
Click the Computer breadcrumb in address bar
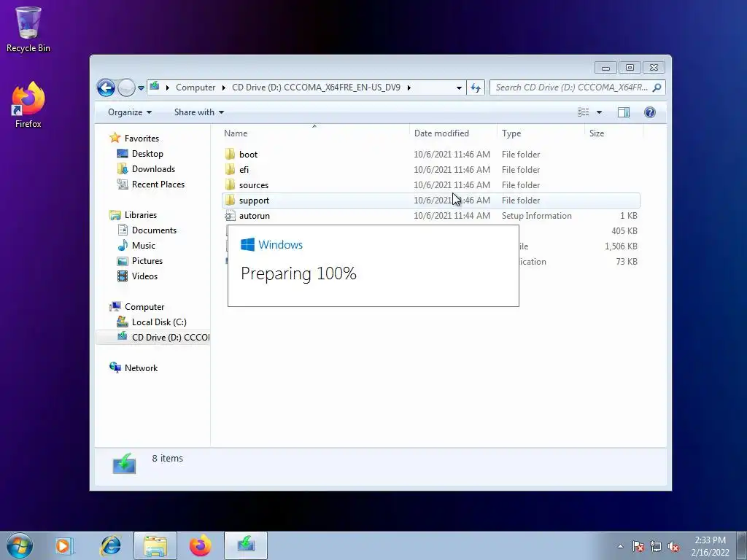(x=196, y=87)
